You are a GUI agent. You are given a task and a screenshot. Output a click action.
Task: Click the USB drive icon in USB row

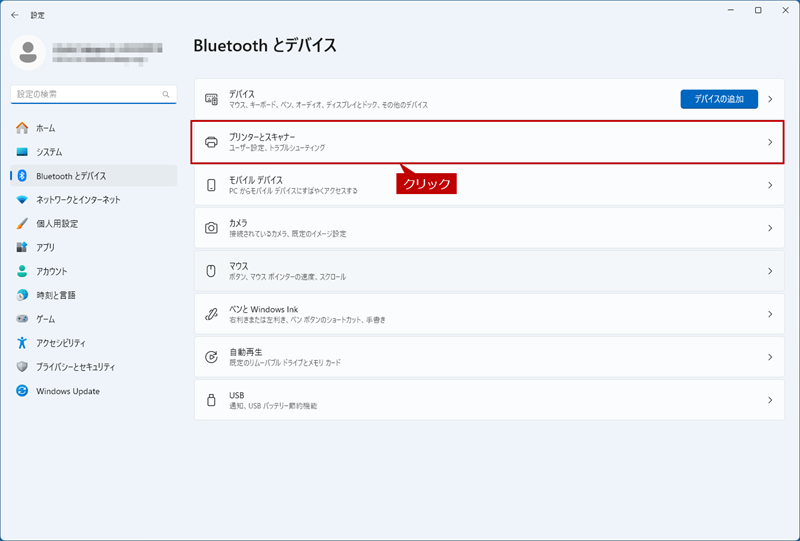(x=211, y=400)
